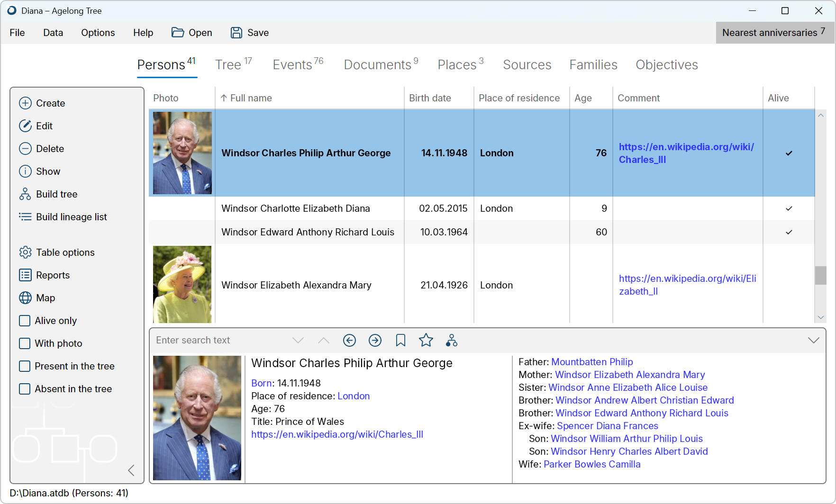Switch to the Events tab

pos(293,64)
